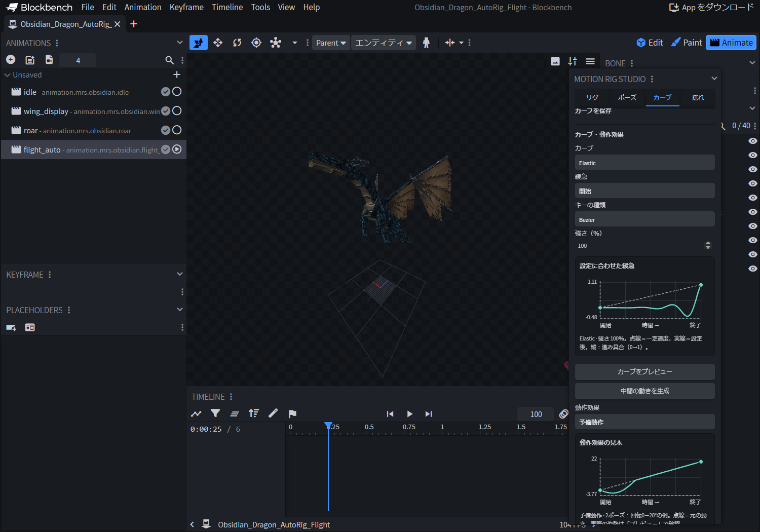Screen dimensions: 760x532
Task: Switch to the ポーズ tab
Action: coord(627,97)
